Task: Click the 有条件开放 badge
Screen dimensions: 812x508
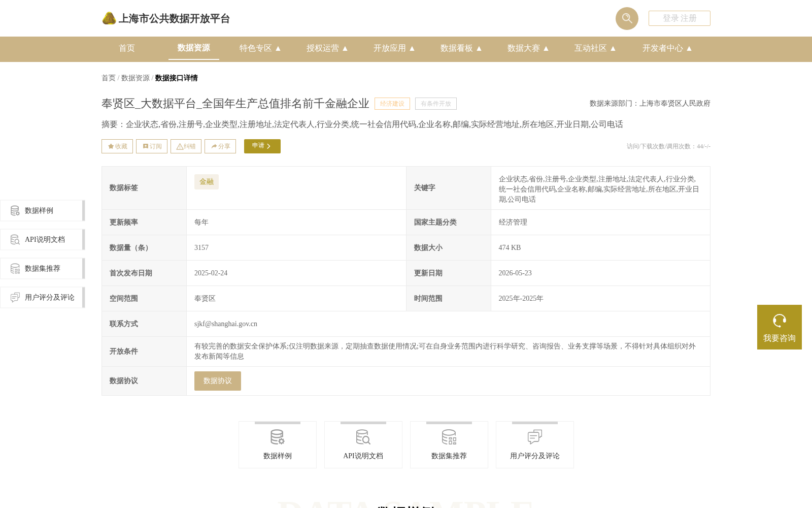Action: [x=436, y=104]
